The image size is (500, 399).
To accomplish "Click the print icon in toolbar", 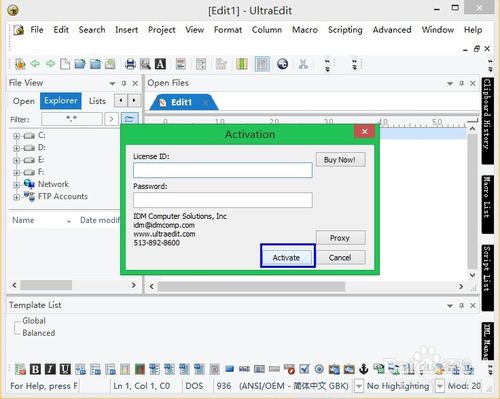I will pyautogui.click(x=130, y=64).
